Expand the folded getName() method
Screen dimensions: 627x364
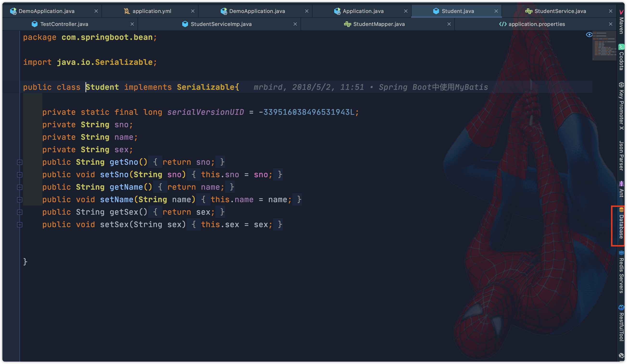click(x=20, y=187)
